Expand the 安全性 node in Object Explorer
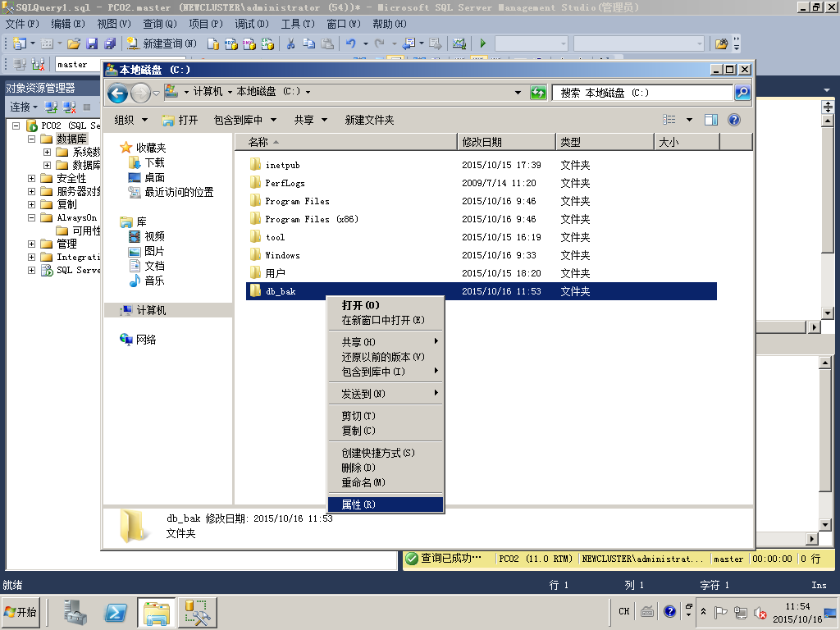 tap(32, 178)
